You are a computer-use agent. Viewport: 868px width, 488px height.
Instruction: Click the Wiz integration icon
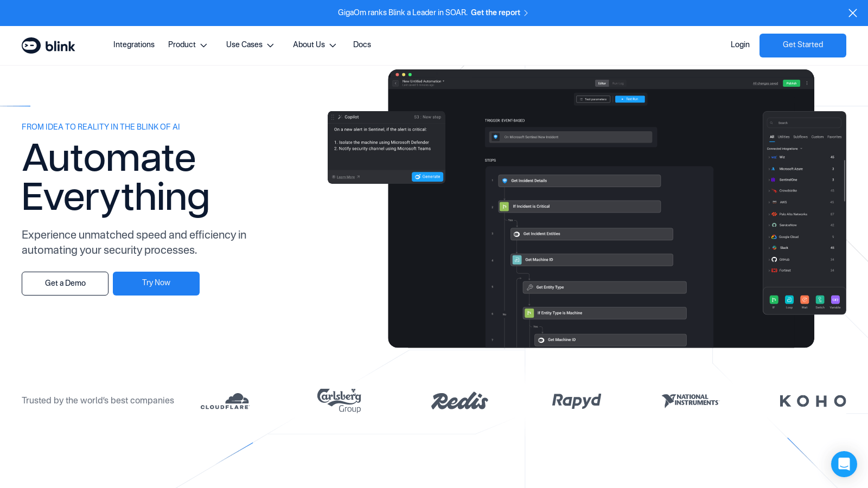click(x=774, y=157)
